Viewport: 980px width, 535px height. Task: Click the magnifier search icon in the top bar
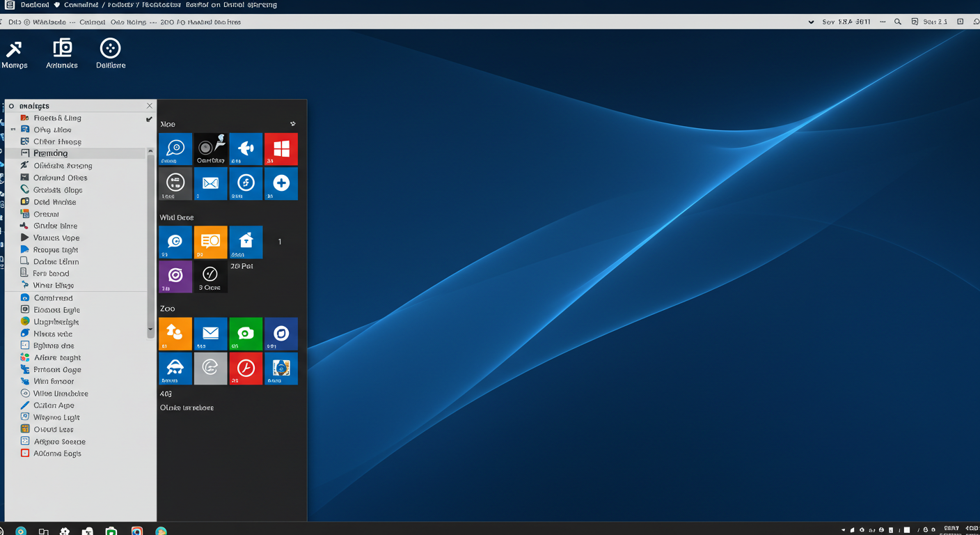click(x=898, y=22)
